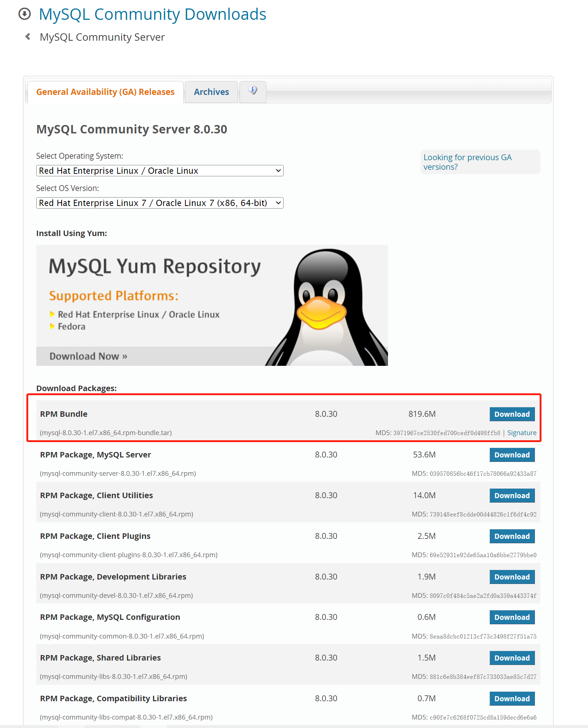Open the info (i) tab beside Archives
588x728 pixels.
(x=252, y=92)
